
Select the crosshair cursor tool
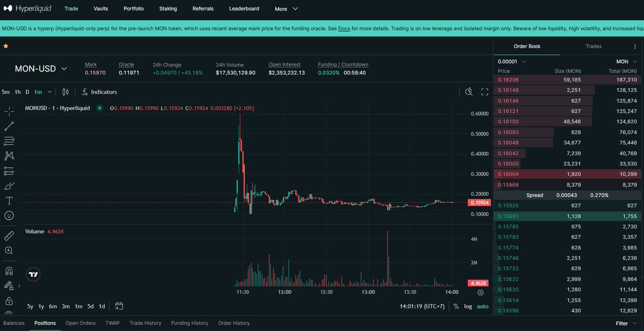coord(9,112)
